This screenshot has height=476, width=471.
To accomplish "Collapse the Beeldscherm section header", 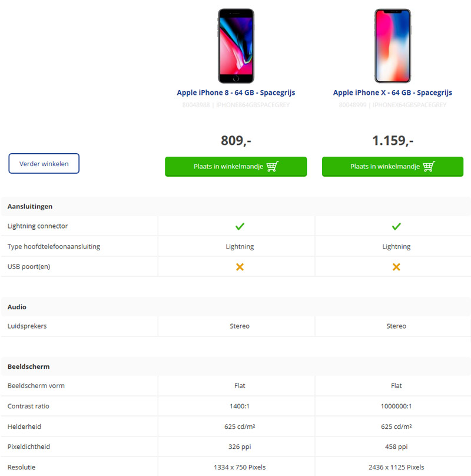I will click(29, 366).
